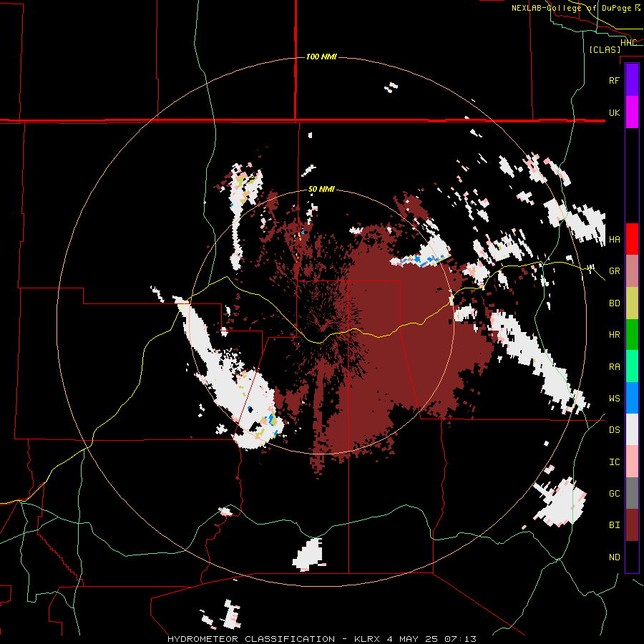Click the 'ND' legend label

tap(614, 557)
